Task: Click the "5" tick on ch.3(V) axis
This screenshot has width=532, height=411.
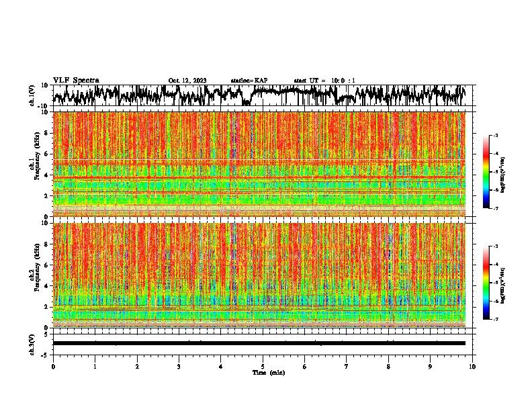Action: (x=47, y=334)
